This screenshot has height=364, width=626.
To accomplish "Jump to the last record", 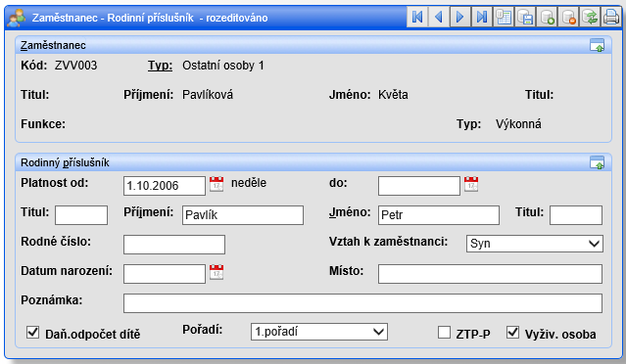I will coord(482,18).
